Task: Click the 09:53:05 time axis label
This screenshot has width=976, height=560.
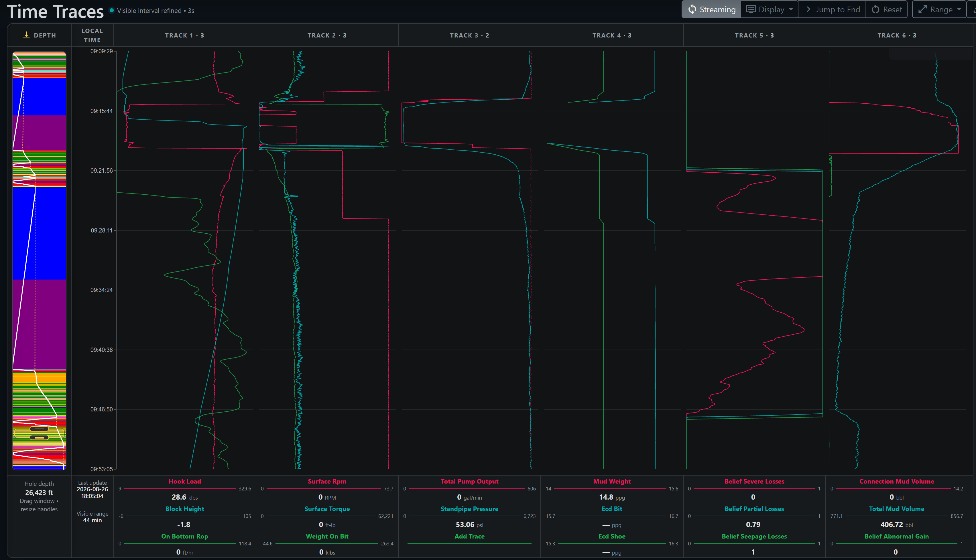Action: click(x=102, y=469)
